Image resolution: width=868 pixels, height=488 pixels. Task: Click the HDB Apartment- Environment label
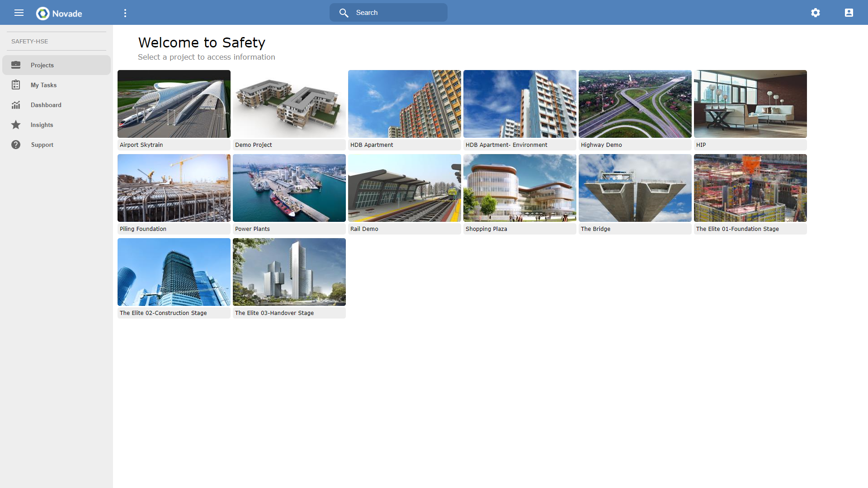(x=506, y=145)
